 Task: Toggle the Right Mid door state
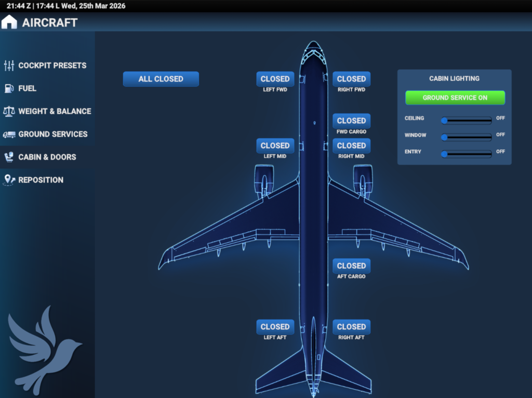[x=351, y=145]
